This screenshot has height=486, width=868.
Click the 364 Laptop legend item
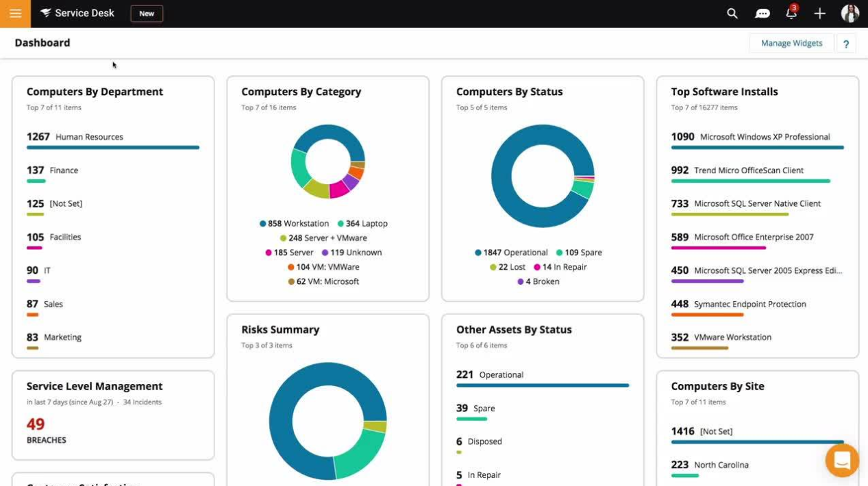pyautogui.click(x=362, y=223)
